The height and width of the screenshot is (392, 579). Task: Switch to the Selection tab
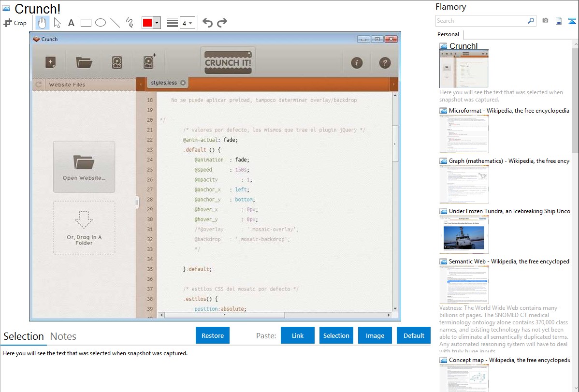[x=24, y=336]
